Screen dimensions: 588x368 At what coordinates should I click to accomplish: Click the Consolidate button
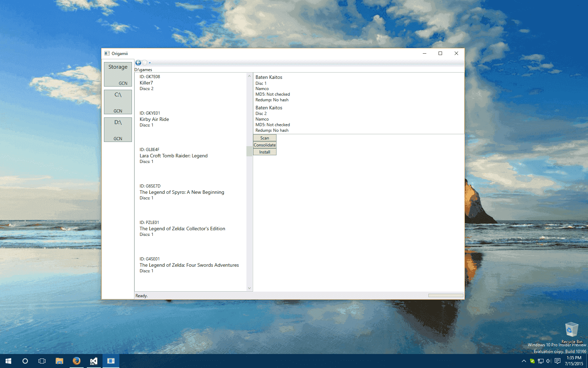[265, 145]
